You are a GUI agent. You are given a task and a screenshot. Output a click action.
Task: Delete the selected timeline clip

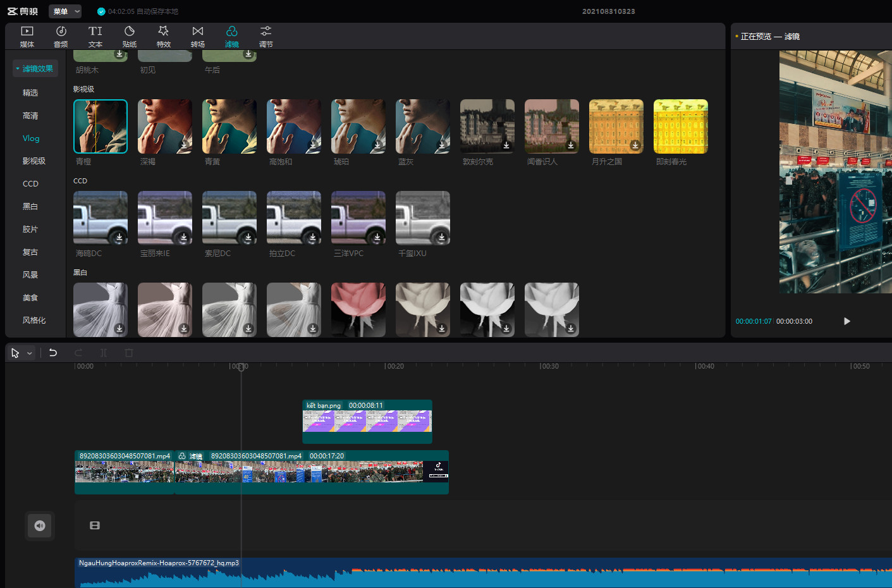(129, 353)
